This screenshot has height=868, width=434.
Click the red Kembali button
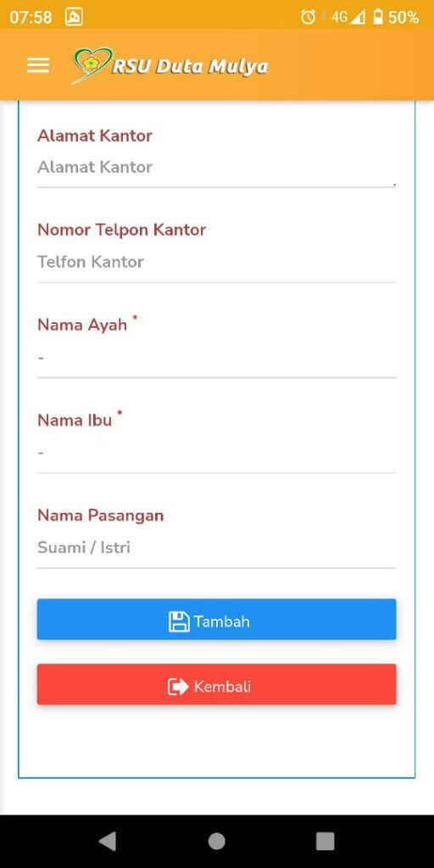(x=216, y=685)
